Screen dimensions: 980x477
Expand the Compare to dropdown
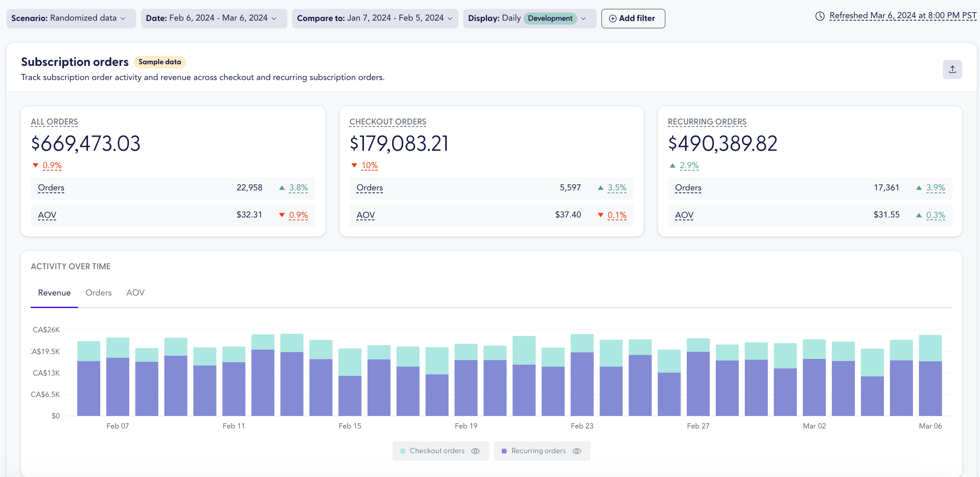[375, 18]
